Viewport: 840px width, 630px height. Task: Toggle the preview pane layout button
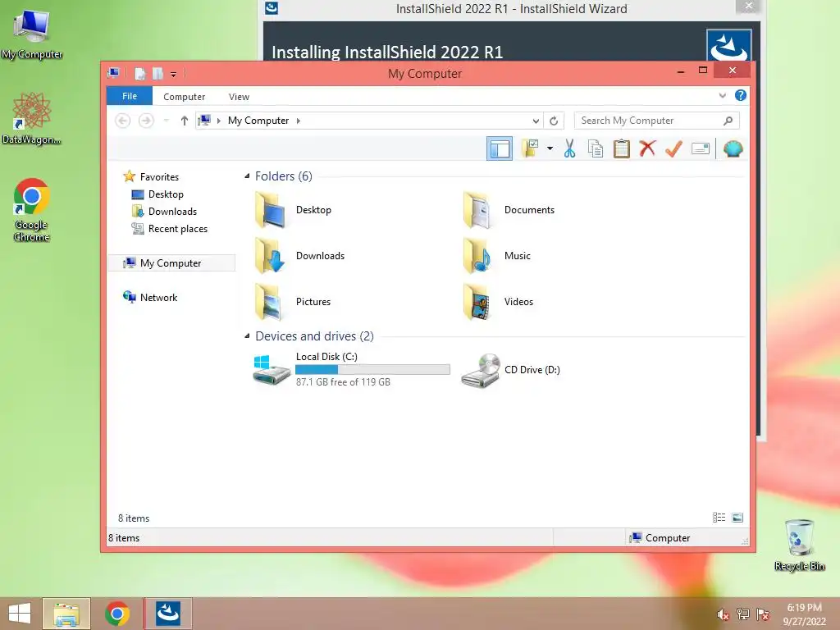[x=500, y=149]
